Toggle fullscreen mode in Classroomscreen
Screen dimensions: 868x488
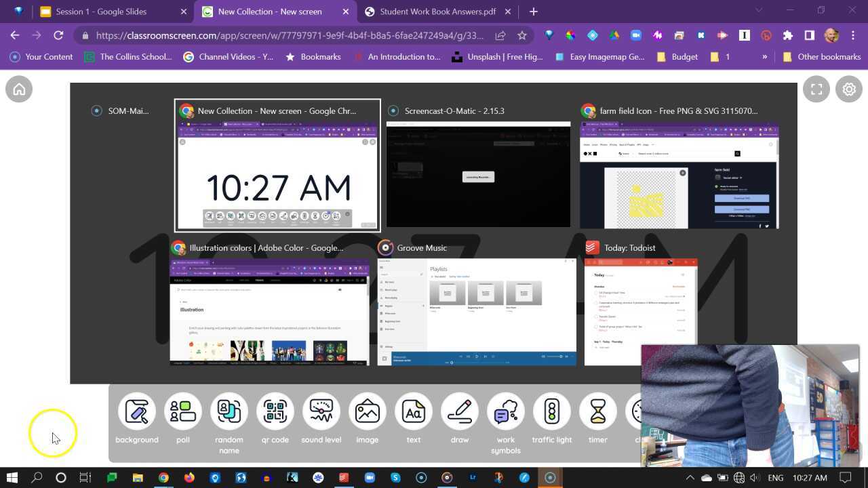pyautogui.click(x=816, y=89)
